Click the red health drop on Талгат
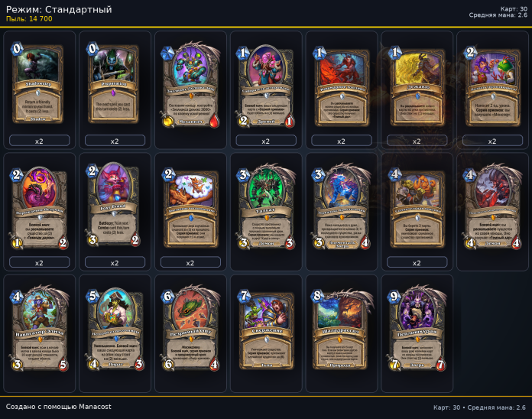The image size is (532, 419). [290, 243]
